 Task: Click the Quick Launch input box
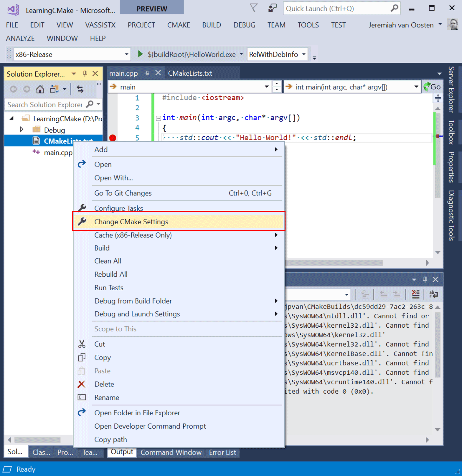point(336,8)
